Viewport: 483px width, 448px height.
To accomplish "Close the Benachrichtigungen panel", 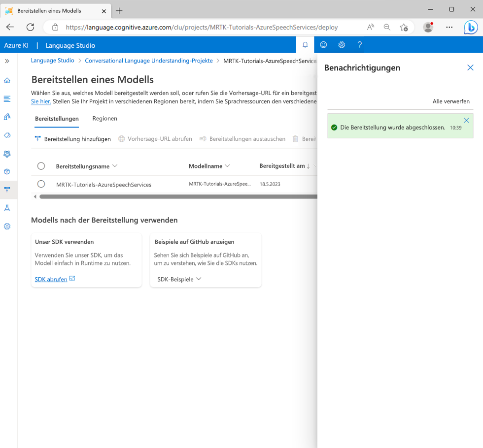I will 470,67.
